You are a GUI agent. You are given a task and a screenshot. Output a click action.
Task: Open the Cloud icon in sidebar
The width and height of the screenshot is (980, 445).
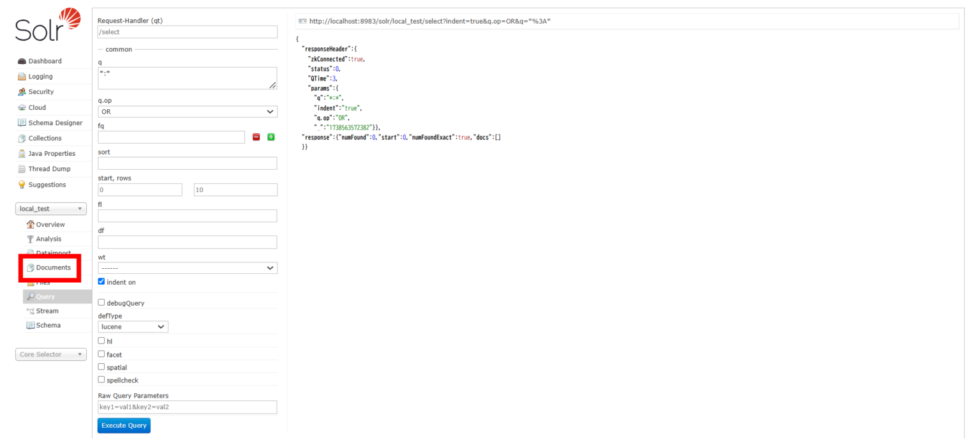click(x=21, y=108)
